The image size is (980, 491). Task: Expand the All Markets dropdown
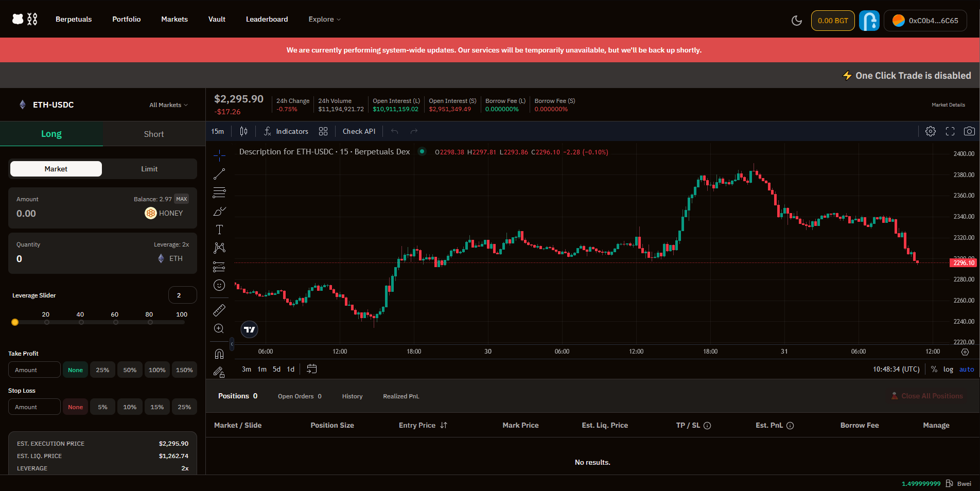(168, 105)
